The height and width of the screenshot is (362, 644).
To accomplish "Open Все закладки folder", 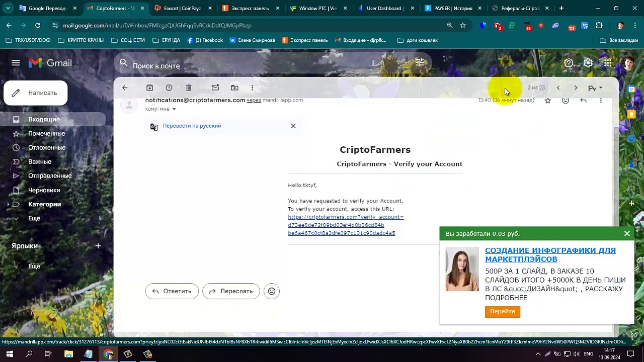I will tap(619, 40).
